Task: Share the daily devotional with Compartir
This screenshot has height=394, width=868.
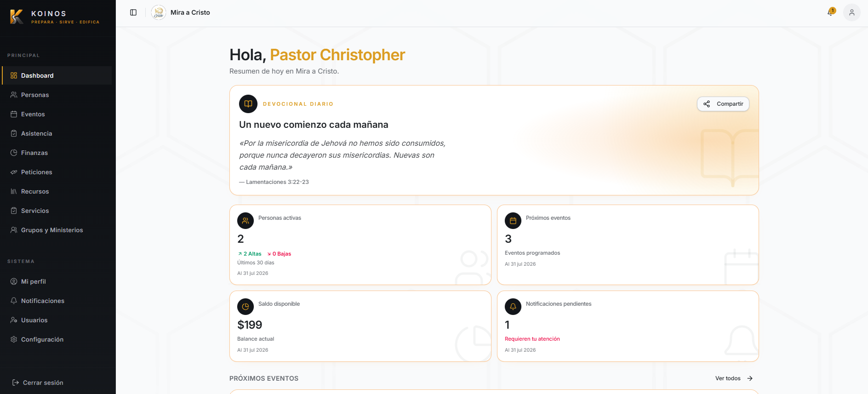Action: point(723,104)
